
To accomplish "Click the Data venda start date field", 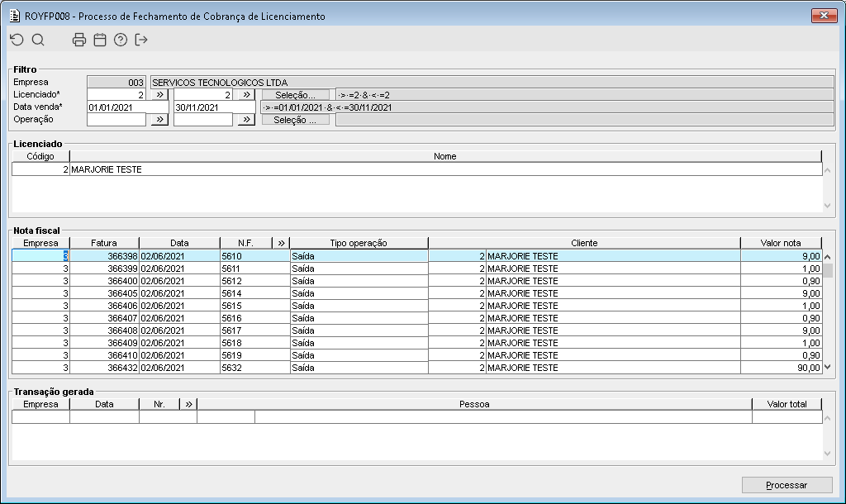I will (128, 107).
